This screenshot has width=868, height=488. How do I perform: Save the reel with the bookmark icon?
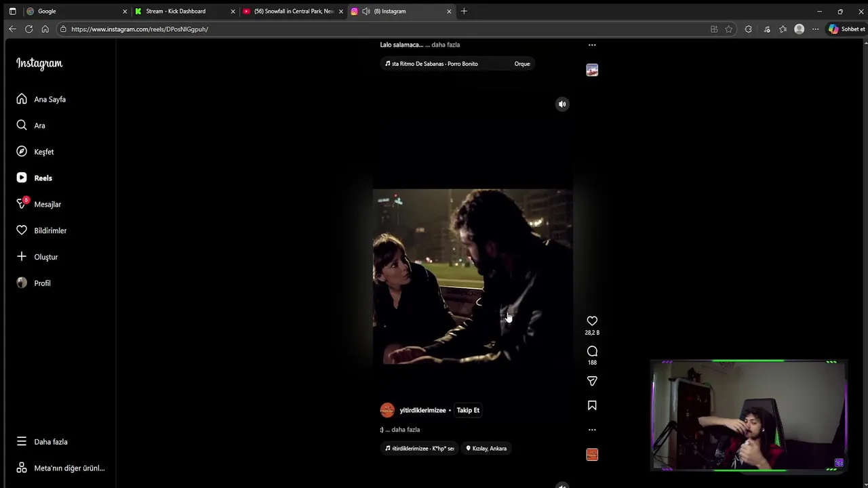[592, 405]
